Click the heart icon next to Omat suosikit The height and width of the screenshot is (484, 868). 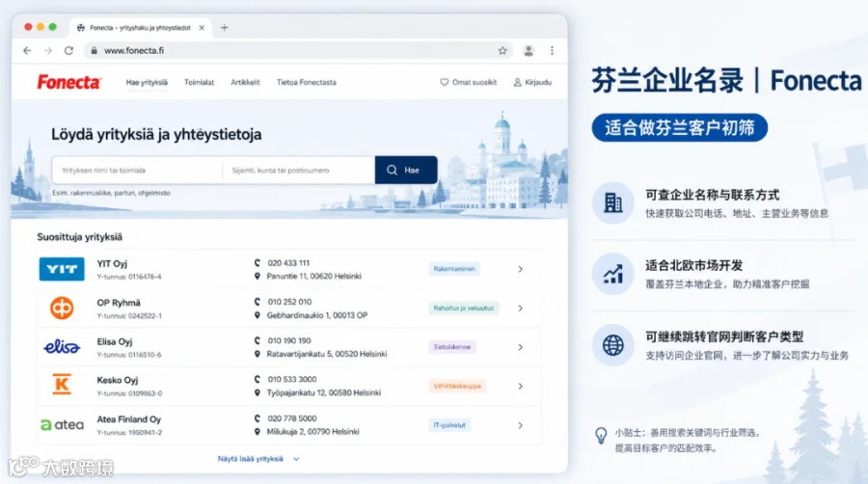click(x=444, y=82)
